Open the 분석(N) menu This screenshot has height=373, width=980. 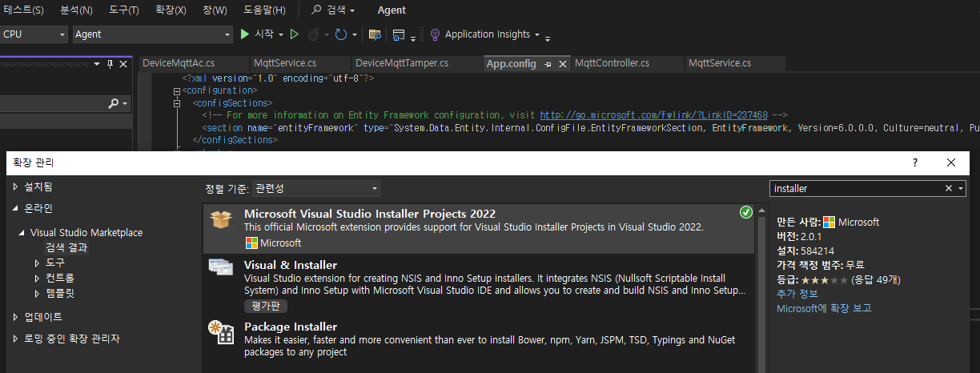(76, 10)
